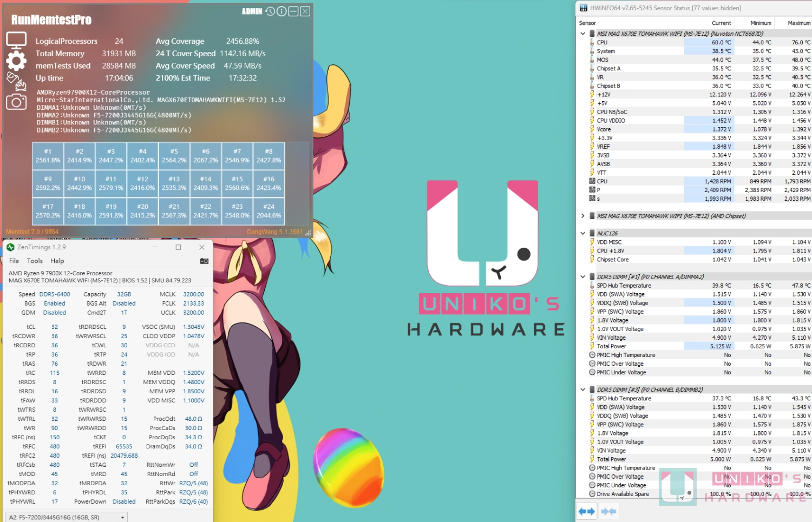The height and width of the screenshot is (522, 812).
Task: Click the DDR5 DIMM #1 group chip icon
Action: click(x=592, y=276)
